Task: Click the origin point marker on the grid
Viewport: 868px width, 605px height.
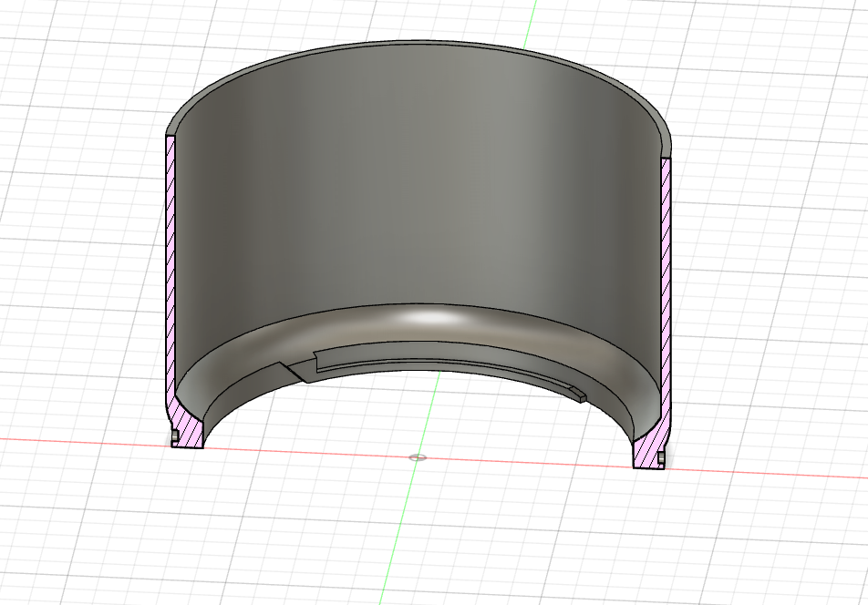Action: tap(418, 456)
